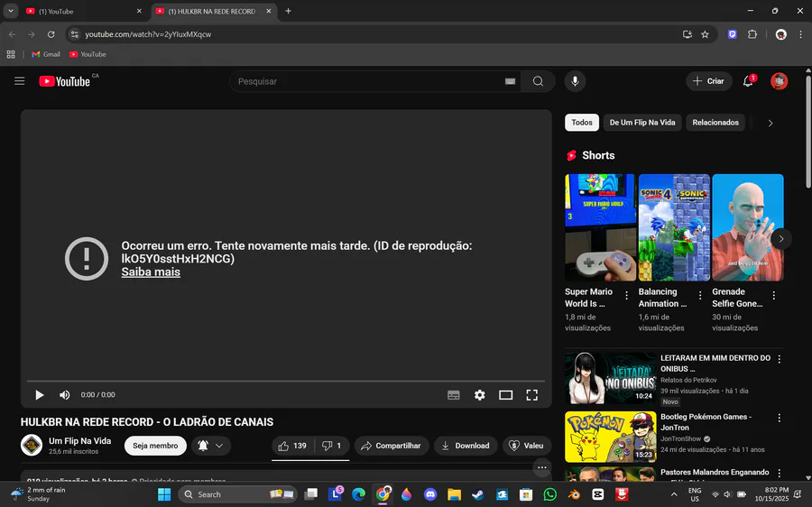Open more actions ellipsis below video
Viewport: 812px width, 507px height.
pos(542,467)
